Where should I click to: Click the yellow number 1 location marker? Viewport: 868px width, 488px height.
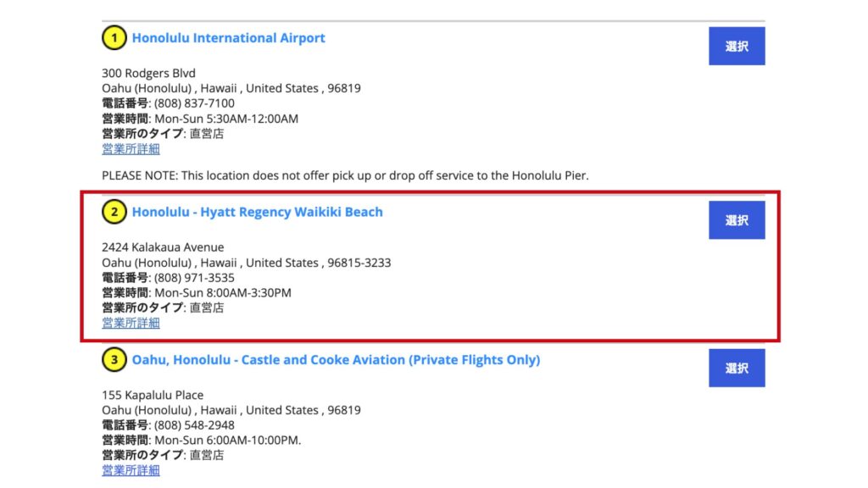coord(114,38)
